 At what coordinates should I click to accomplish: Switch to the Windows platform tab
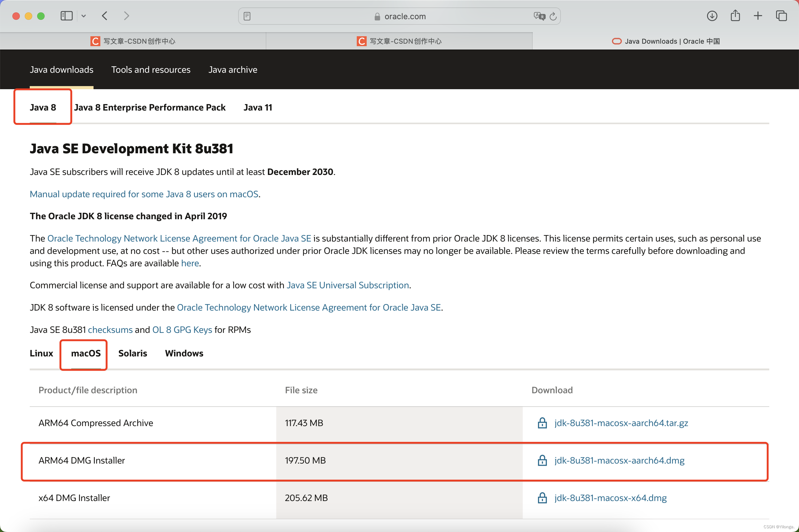(184, 353)
